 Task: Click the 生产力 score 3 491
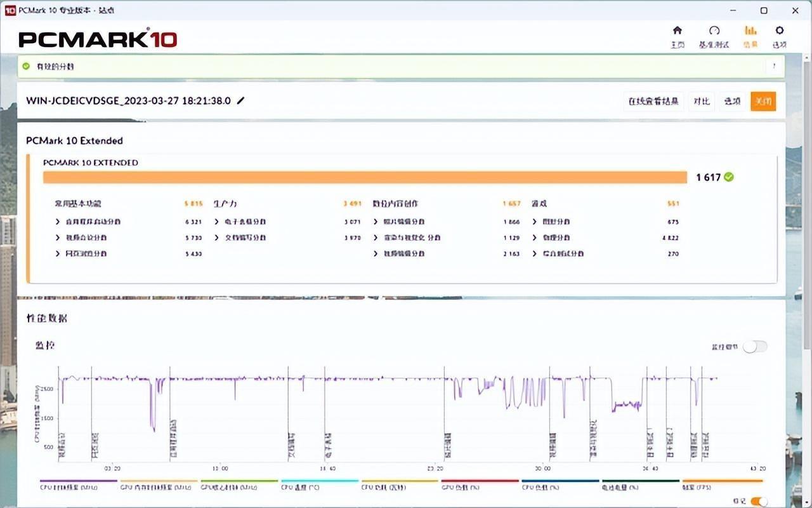coord(353,204)
